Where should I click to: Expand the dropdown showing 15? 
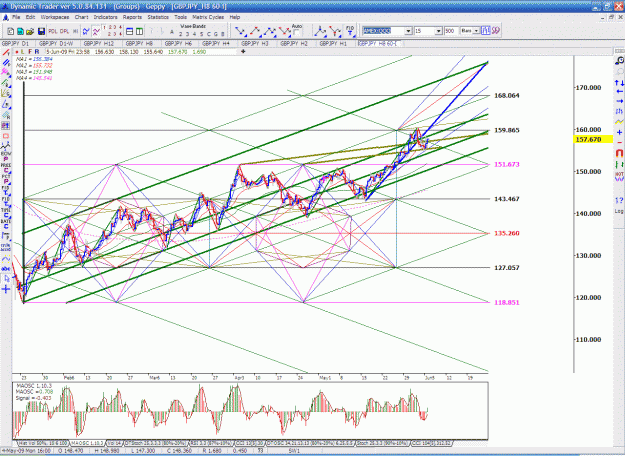click(x=438, y=31)
